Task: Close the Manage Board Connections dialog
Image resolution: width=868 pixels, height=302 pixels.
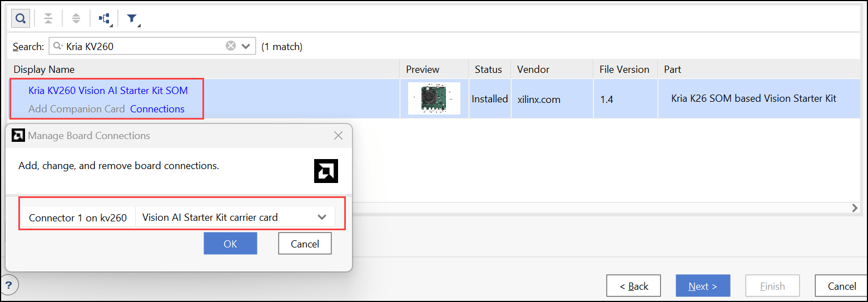Action: tap(338, 135)
